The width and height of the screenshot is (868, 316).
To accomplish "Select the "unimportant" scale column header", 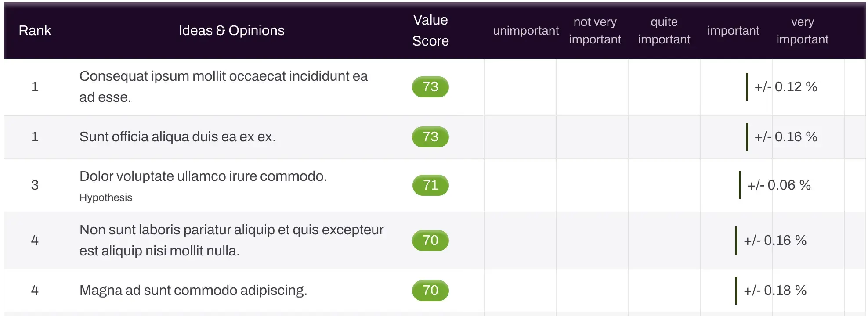I will point(525,31).
